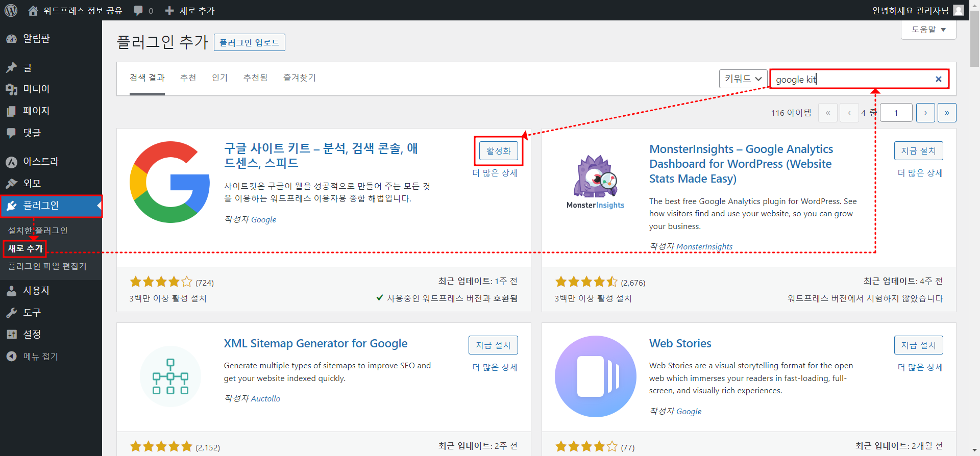The height and width of the screenshot is (456, 980).
Task: Click the 아스트라 theme icon
Action: [x=11, y=162]
